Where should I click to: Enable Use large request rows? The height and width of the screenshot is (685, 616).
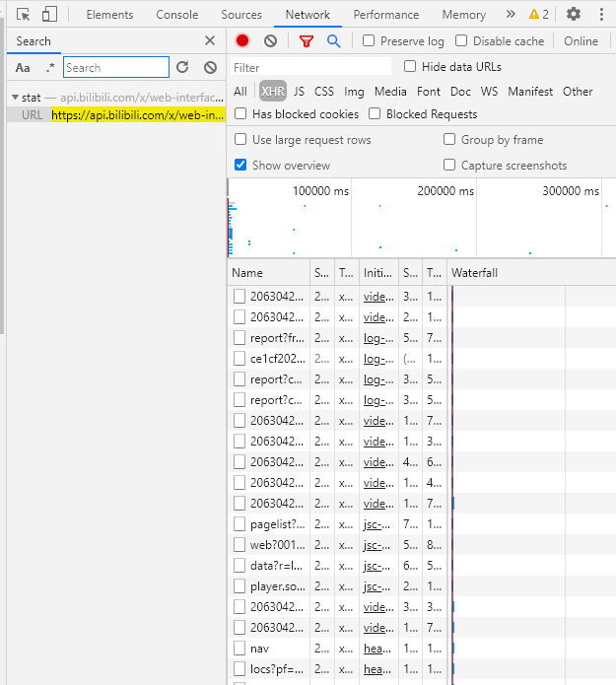[240, 139]
